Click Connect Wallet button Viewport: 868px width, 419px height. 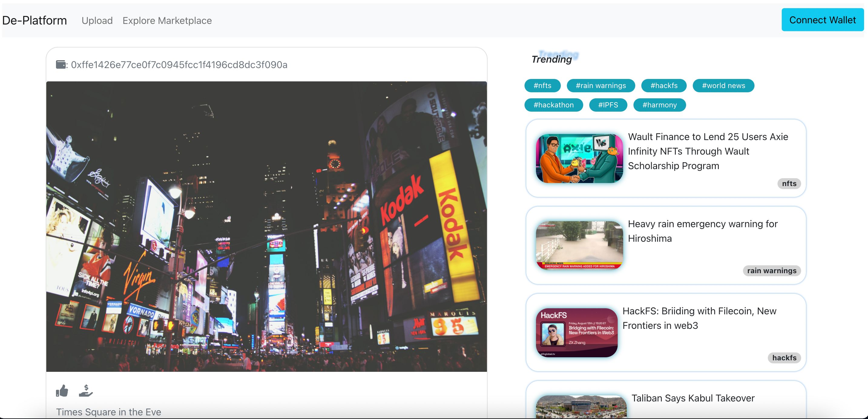tap(822, 20)
